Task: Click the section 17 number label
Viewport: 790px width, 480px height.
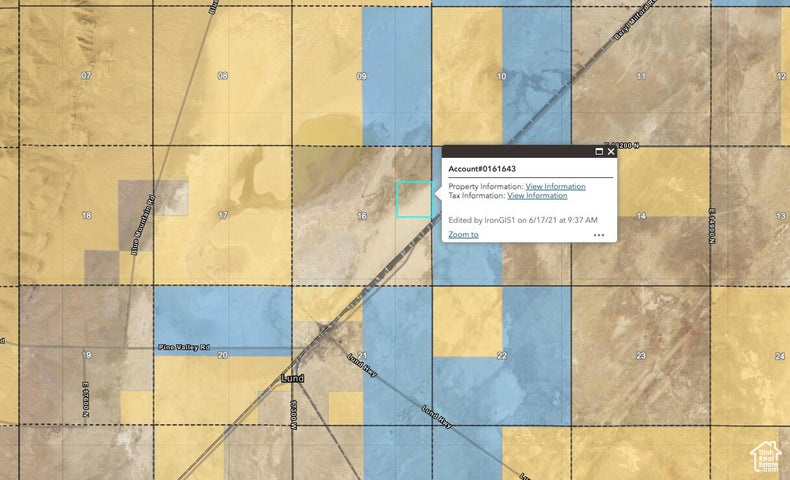Action: pos(222,216)
